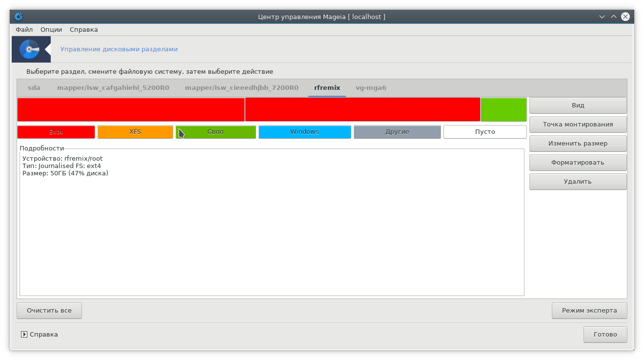Click the orange XFS filesystem button
The width and height of the screenshot is (644, 360).
pyautogui.click(x=135, y=132)
